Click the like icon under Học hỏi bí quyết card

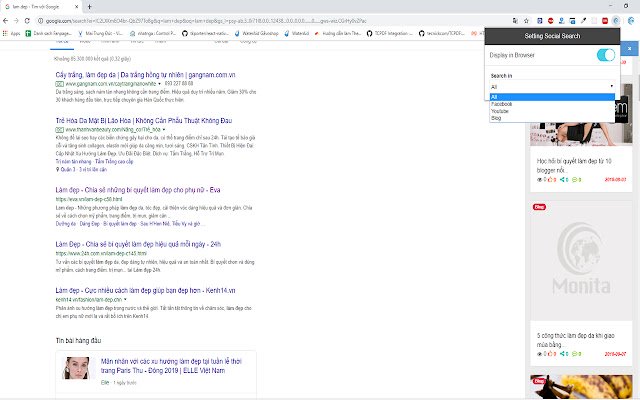pyautogui.click(x=550, y=180)
